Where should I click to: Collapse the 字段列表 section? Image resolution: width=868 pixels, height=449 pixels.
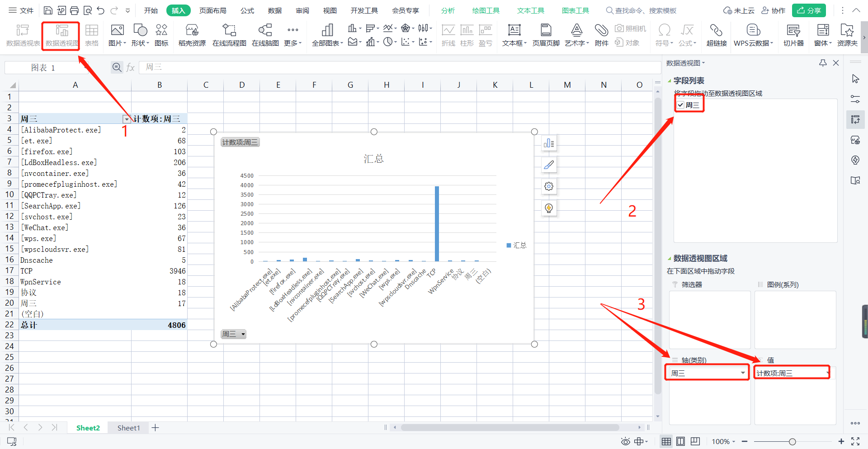(x=670, y=81)
